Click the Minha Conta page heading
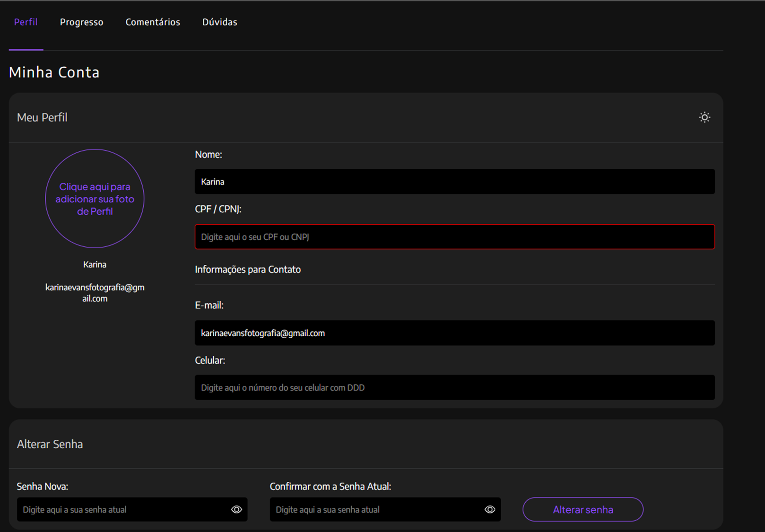 (x=54, y=72)
